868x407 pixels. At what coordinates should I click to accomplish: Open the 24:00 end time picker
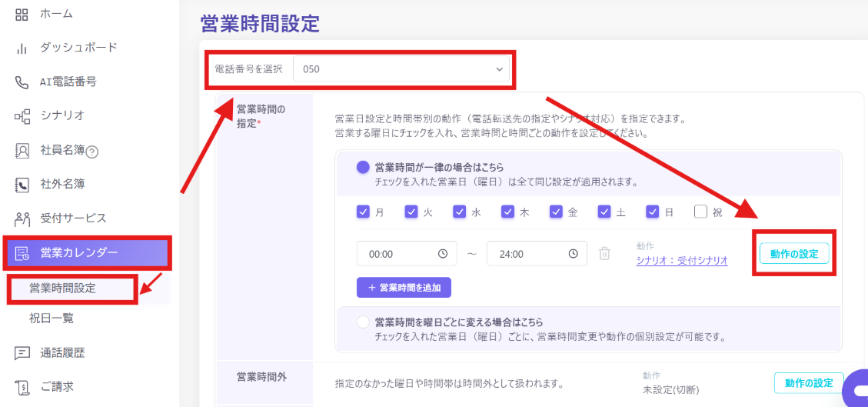(537, 254)
